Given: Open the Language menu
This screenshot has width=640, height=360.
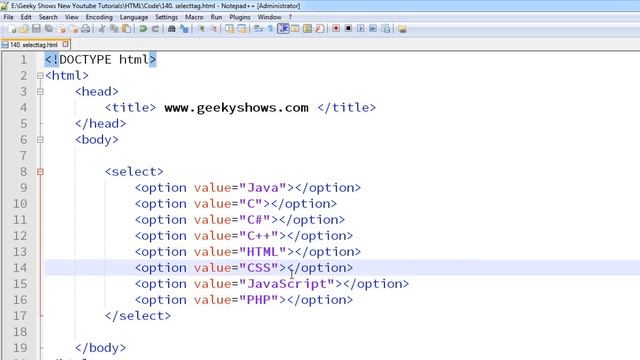Looking at the screenshot, I should click(134, 17).
